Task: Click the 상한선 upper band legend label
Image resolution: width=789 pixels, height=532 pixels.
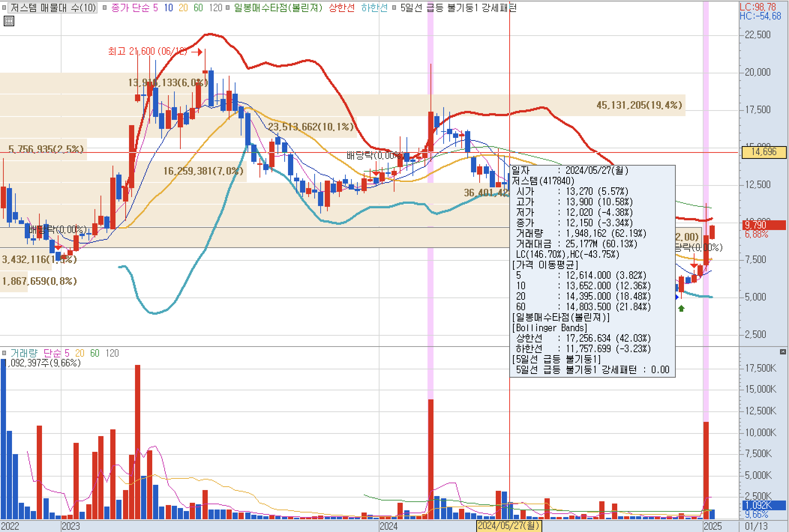Action: click(x=342, y=8)
